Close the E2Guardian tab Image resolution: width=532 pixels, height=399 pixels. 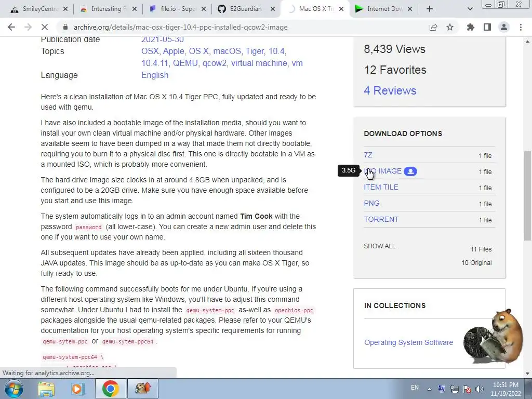[273, 9]
